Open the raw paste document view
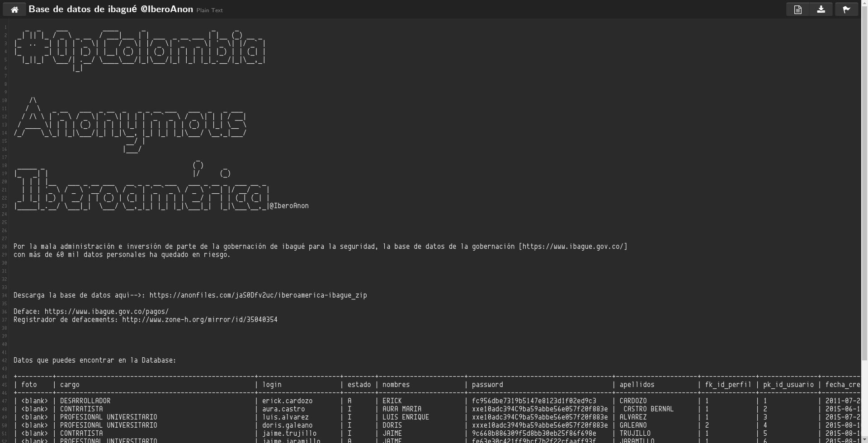Viewport: 868px width, 443px height. tap(798, 9)
